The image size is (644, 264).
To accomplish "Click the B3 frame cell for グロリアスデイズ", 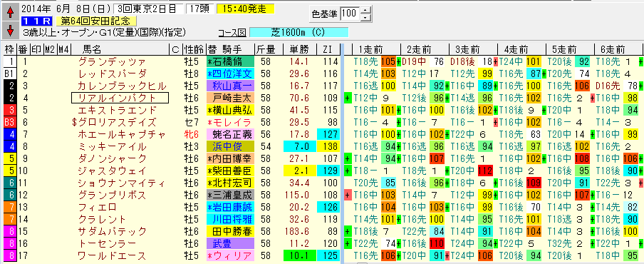I will click(x=9, y=122).
